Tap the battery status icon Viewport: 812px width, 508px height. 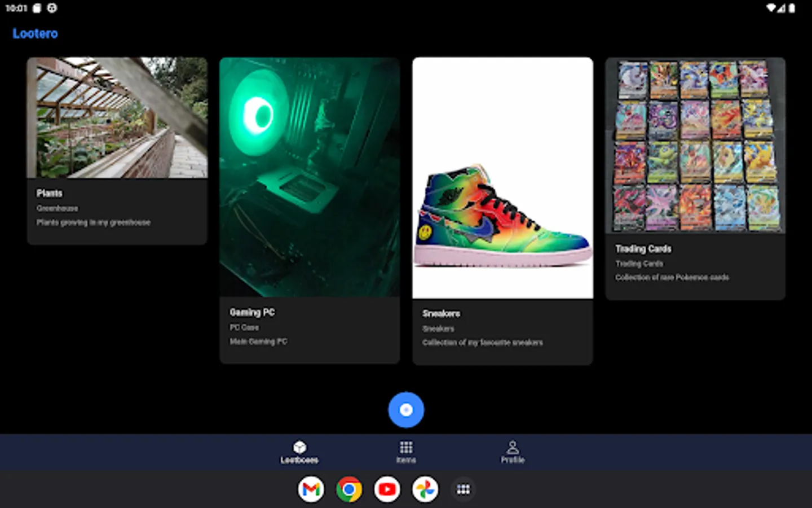point(792,8)
